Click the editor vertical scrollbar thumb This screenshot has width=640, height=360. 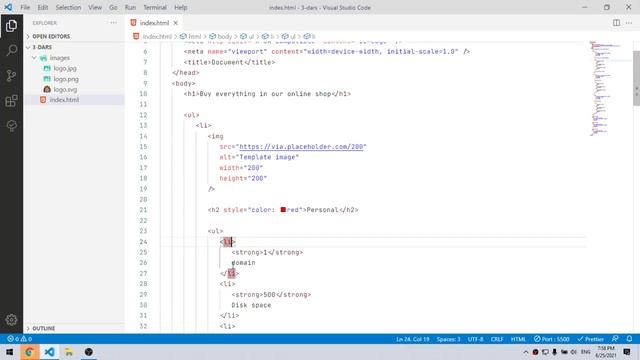(x=636, y=78)
